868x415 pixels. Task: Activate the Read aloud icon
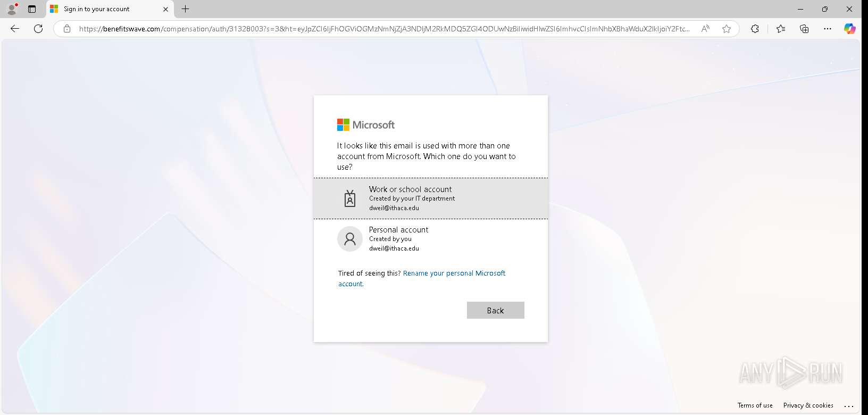click(x=705, y=29)
